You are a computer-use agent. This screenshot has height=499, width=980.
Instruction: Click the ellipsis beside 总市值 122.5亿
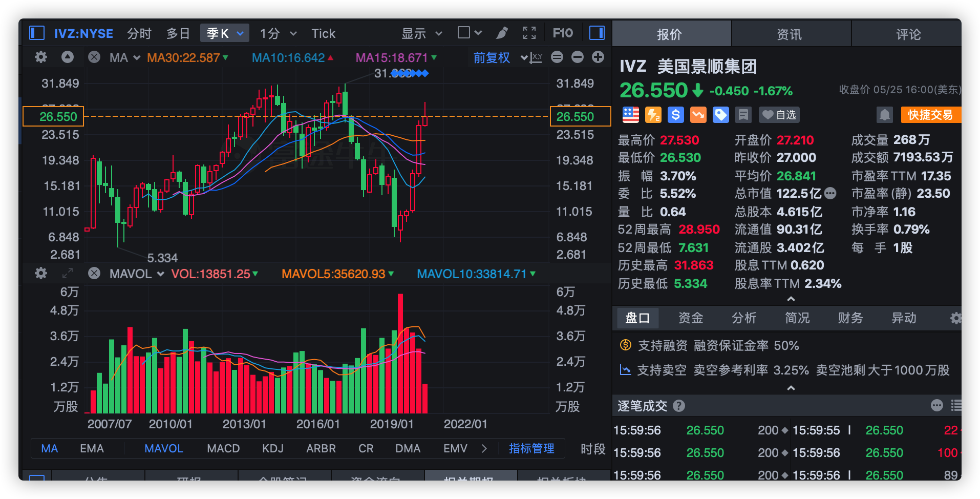[x=830, y=193]
